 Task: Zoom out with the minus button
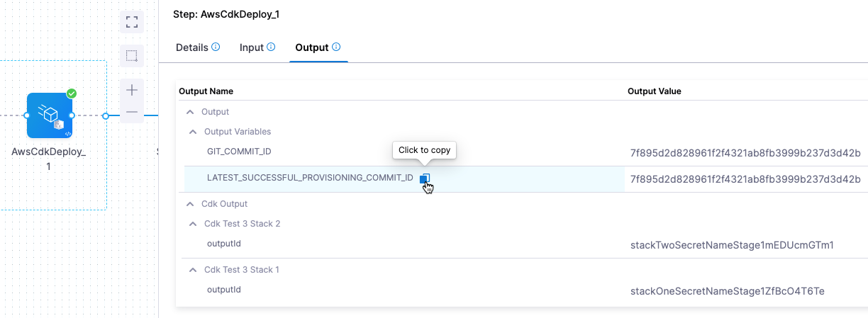131,112
